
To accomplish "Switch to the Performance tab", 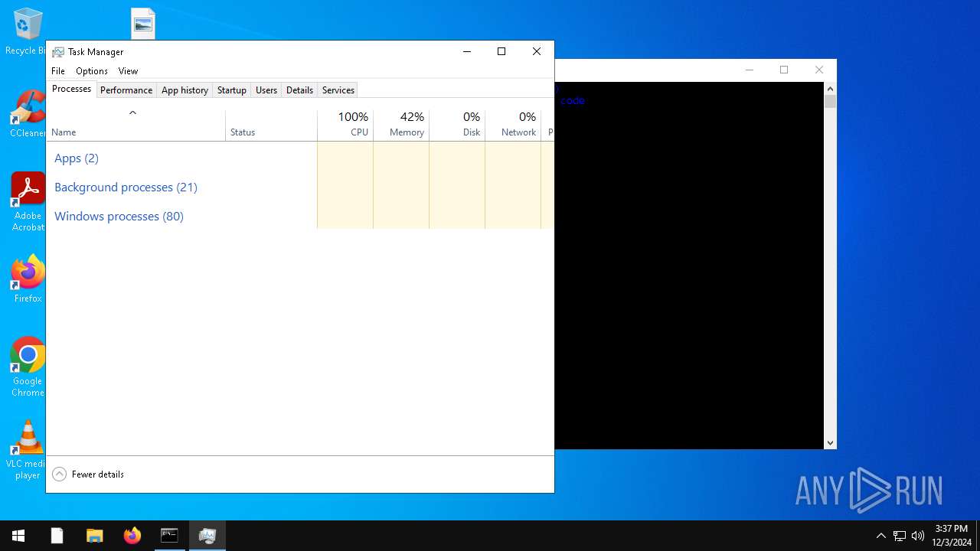I will point(126,90).
